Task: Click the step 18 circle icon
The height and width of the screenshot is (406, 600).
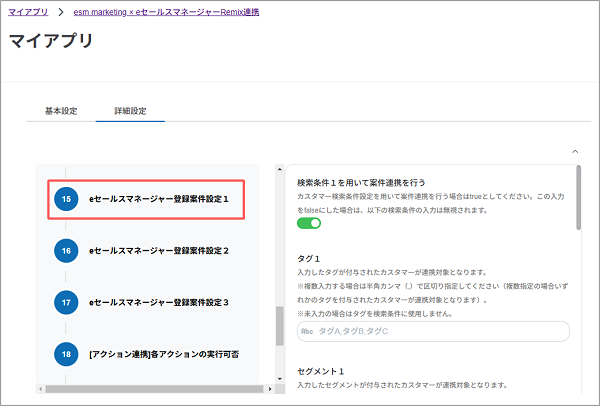Action: coord(67,353)
